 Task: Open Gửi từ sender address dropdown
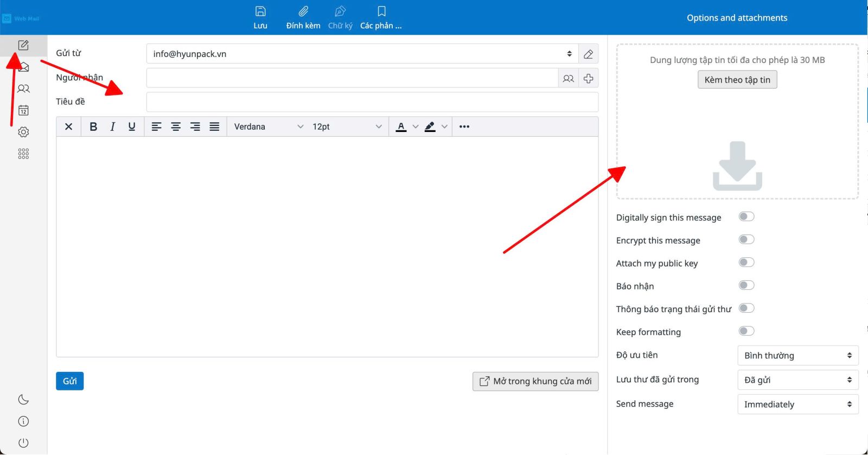(x=362, y=54)
